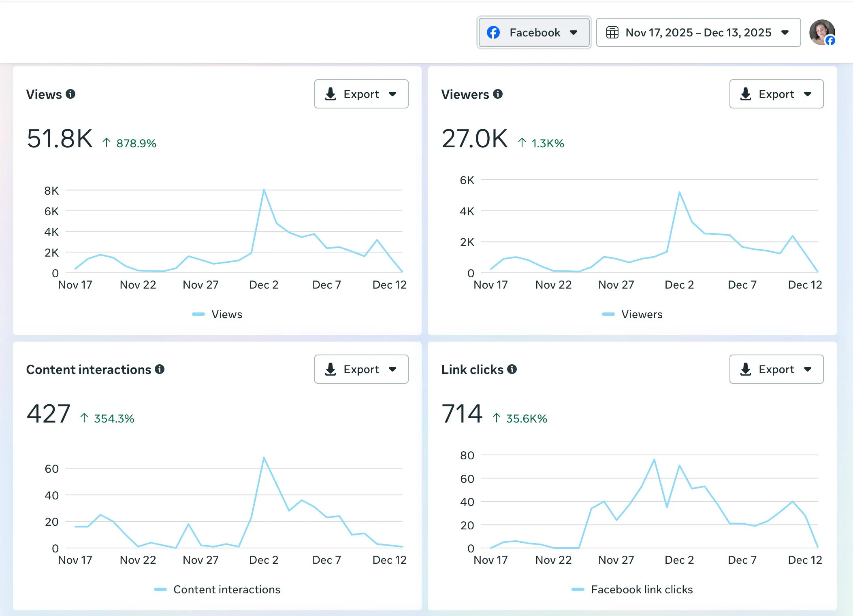The height and width of the screenshot is (616, 853).
Task: Click the Views chart peak near Dec 2
Action: click(264, 190)
